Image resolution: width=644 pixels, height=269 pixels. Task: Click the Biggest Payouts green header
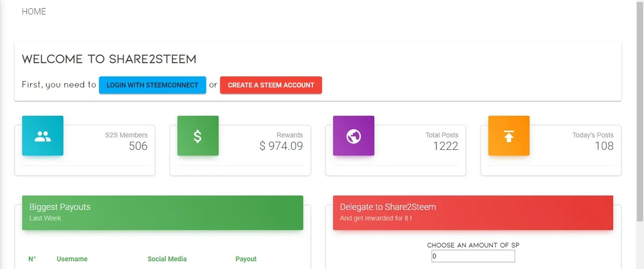(x=163, y=213)
